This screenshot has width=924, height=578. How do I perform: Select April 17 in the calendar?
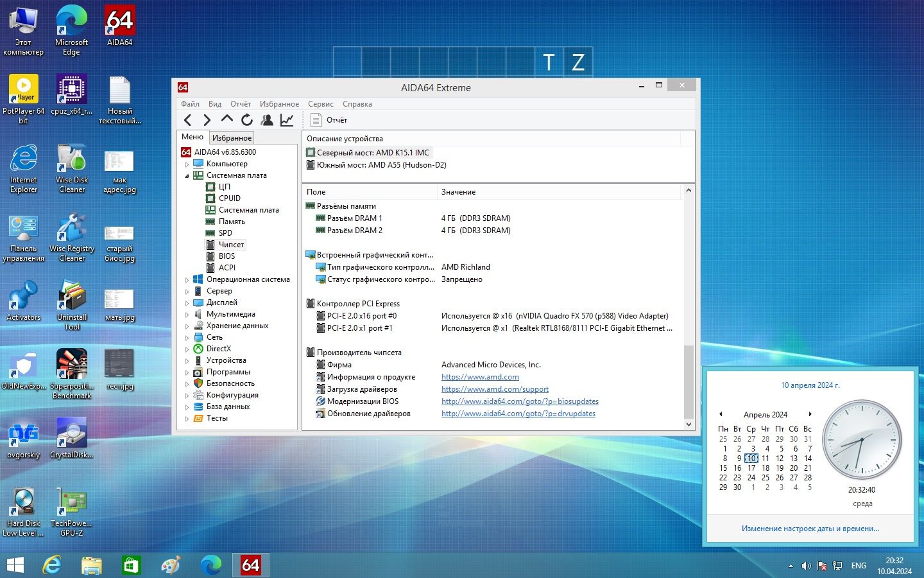click(751, 468)
